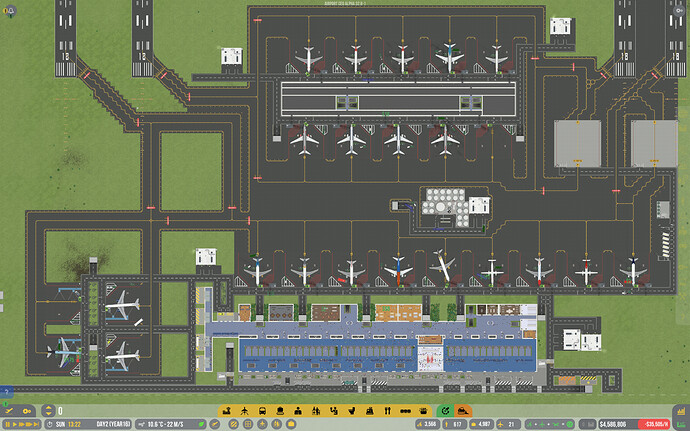Image resolution: width=690 pixels, height=431 pixels.
Task: Toggle the aircraft overlay round button
Action: tap(261, 425)
